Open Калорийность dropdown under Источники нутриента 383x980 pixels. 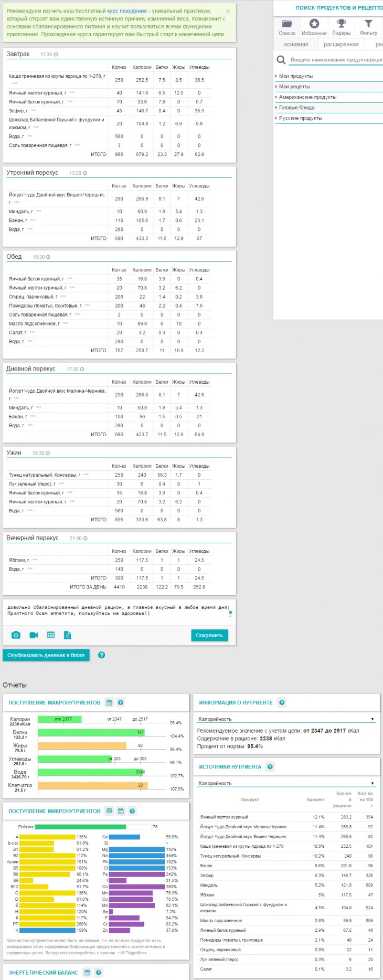(286, 783)
